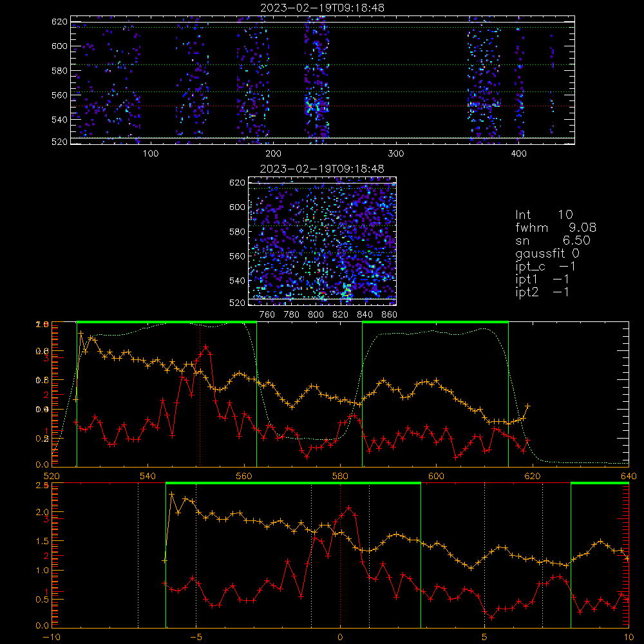Click x-axis label 820 under middle image

(340, 315)
